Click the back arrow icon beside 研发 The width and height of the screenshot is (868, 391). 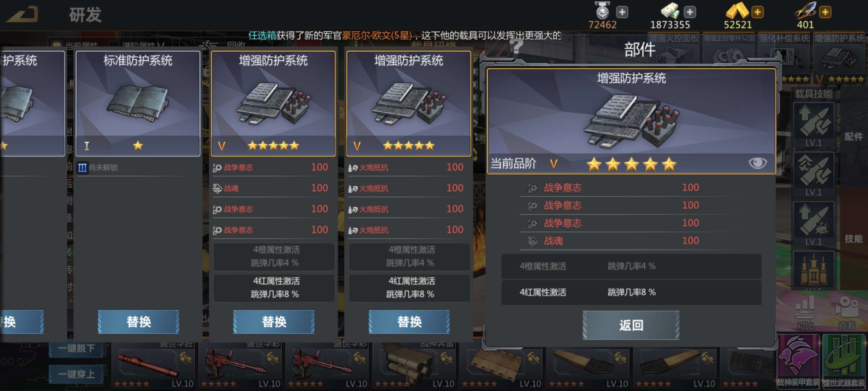pos(22,15)
